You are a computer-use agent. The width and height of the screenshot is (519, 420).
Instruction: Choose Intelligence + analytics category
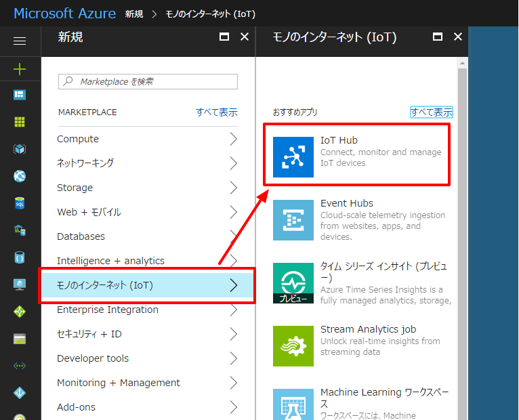(148, 261)
